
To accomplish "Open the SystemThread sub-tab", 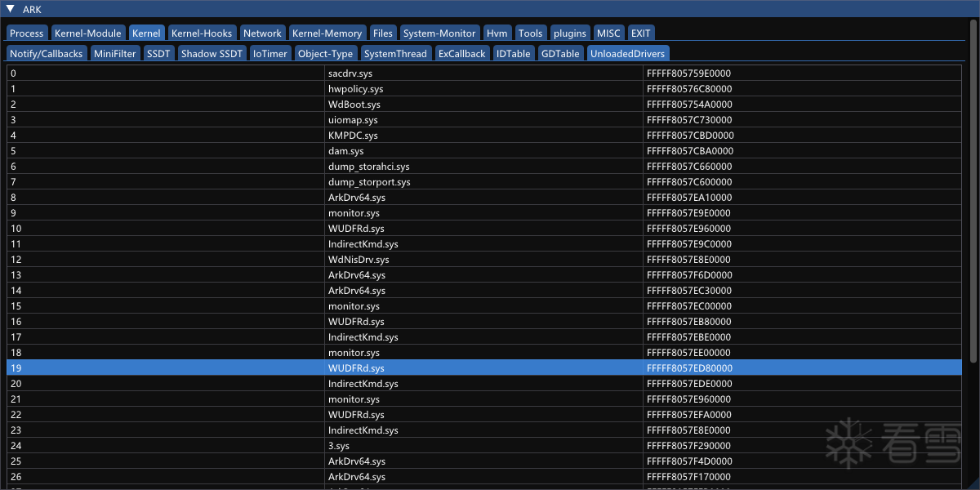I will tap(395, 53).
